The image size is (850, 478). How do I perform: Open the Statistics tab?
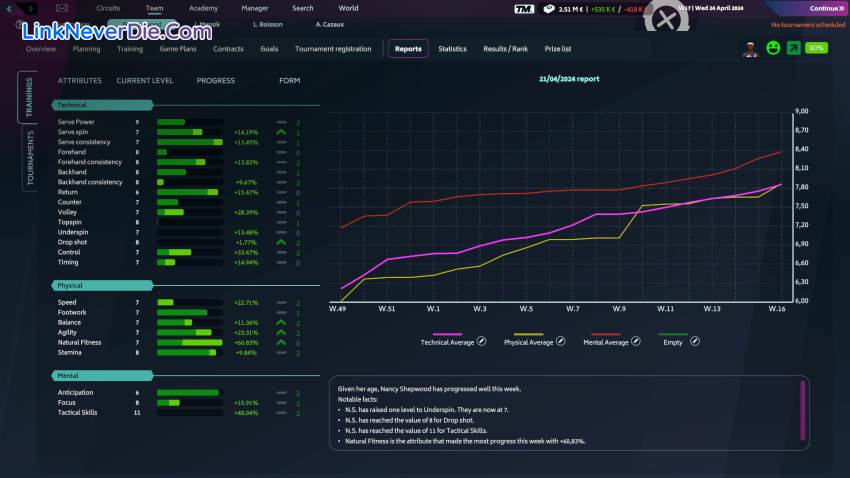[x=452, y=48]
